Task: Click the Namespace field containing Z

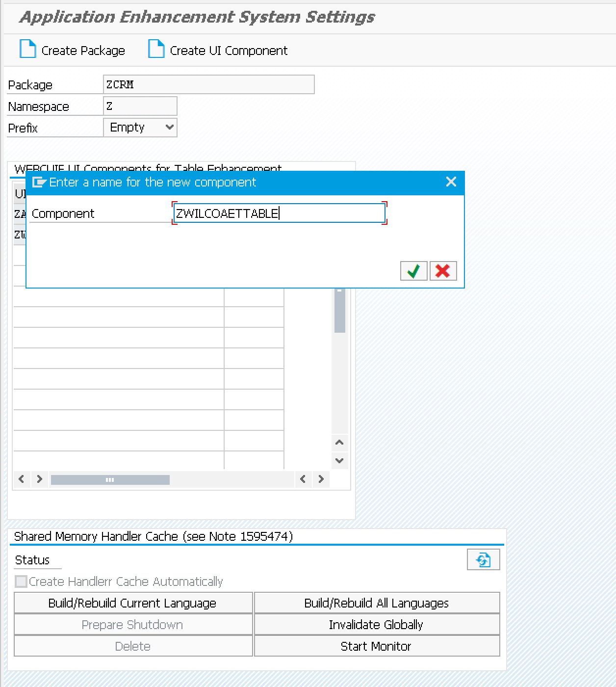Action: click(x=140, y=106)
